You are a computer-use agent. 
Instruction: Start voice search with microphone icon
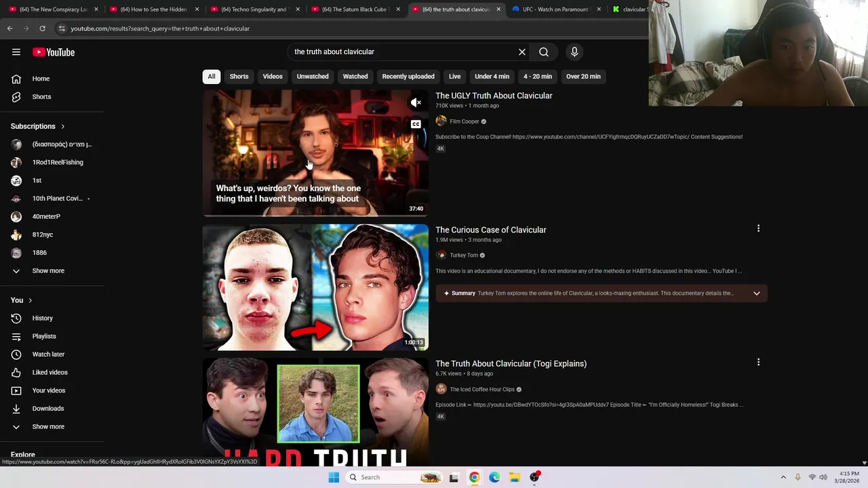(574, 52)
